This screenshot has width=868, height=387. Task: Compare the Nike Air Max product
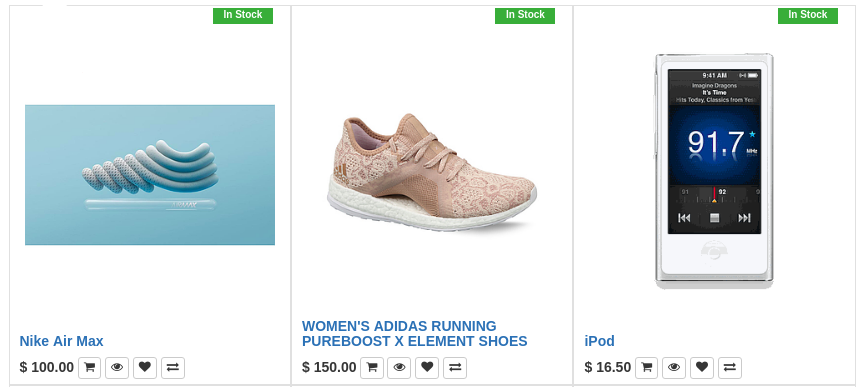click(x=173, y=368)
